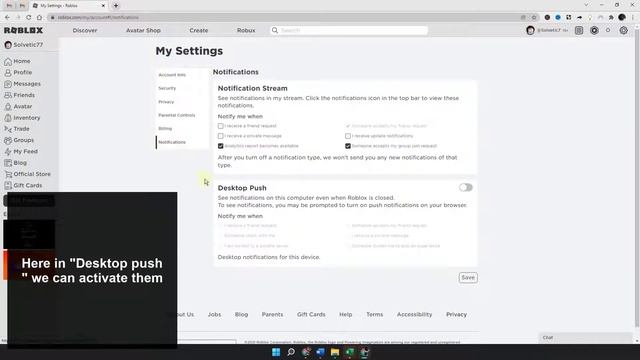
Task: Click the My Feed icon in sidebar
Action: pos(8,152)
